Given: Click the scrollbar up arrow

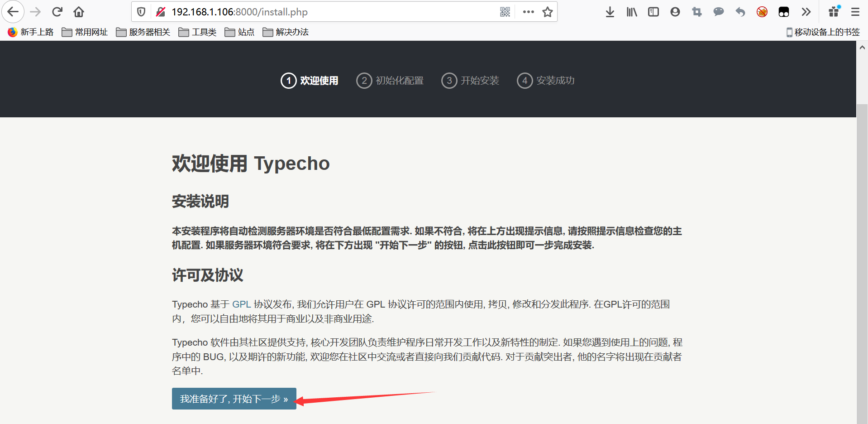Looking at the screenshot, I should [862, 47].
